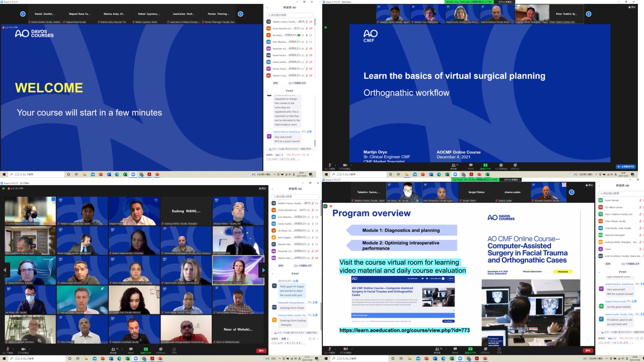Toggle Jana Guggenberger's camera in gallery participants list
Viewport: 644px width, 362px height.
(317, 237)
